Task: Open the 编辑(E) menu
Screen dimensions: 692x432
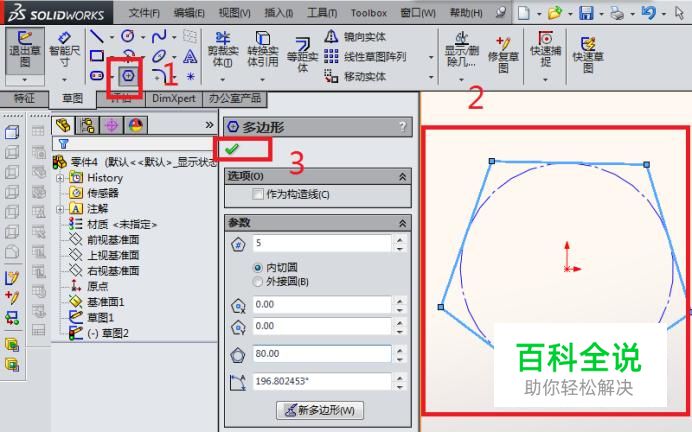Action: coord(189,13)
